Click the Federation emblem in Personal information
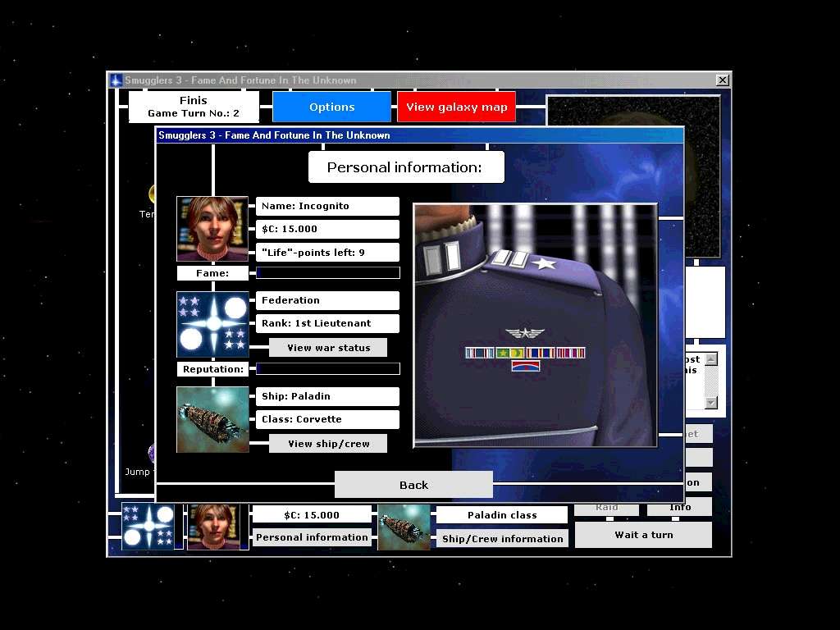The width and height of the screenshot is (840, 630). tap(212, 324)
